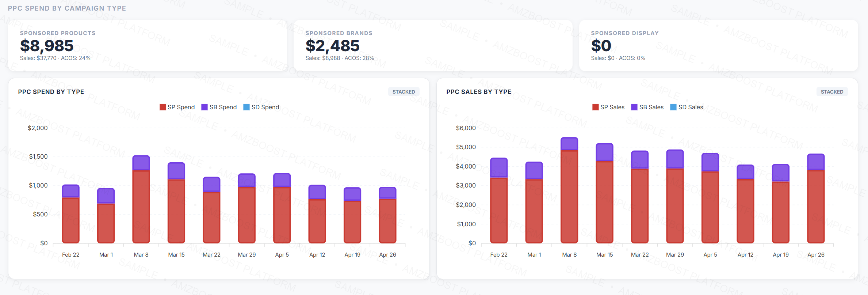The height and width of the screenshot is (295, 868).
Task: Click the Mar 1 bar in sales chart
Action: point(534,203)
